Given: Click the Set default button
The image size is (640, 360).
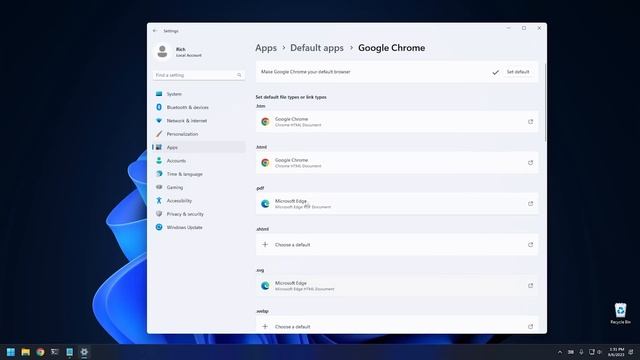Looking at the screenshot, I should coord(518,72).
